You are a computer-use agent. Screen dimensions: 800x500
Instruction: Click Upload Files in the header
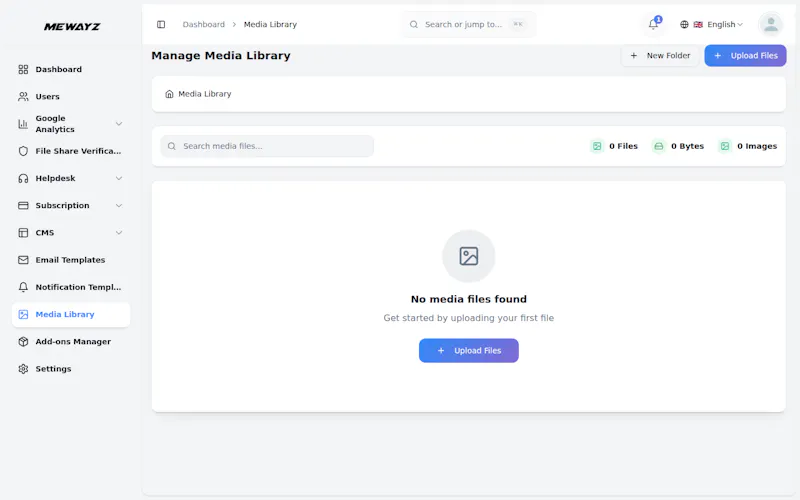tap(745, 56)
